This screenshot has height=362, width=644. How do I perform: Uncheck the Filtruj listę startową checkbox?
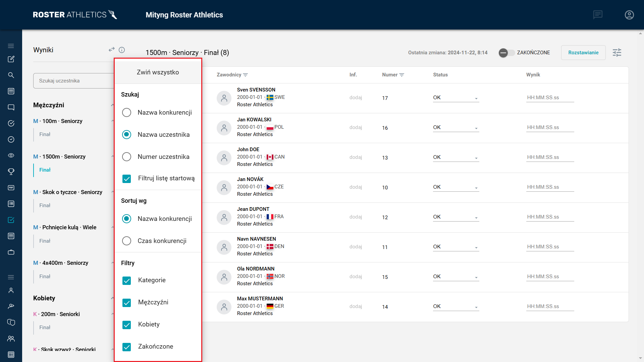tap(126, 179)
